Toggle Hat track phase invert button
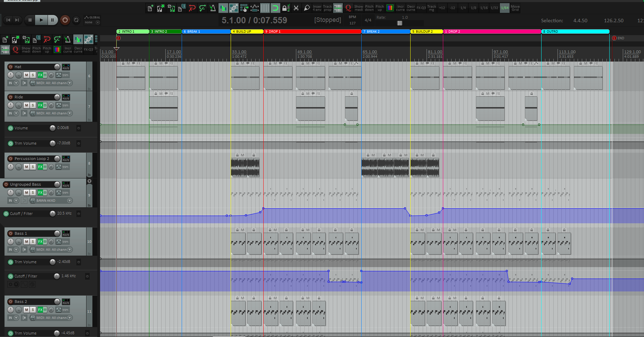Screen dimensions: 644x337 point(51,75)
